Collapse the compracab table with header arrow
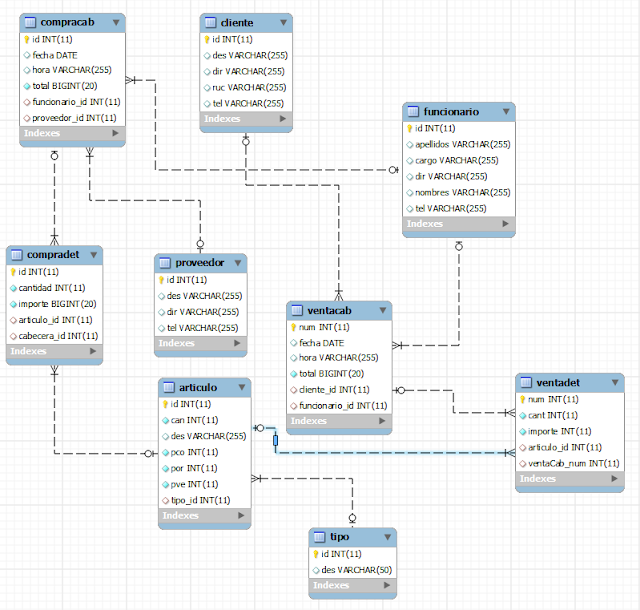This screenshot has height=610, width=640. point(116,22)
